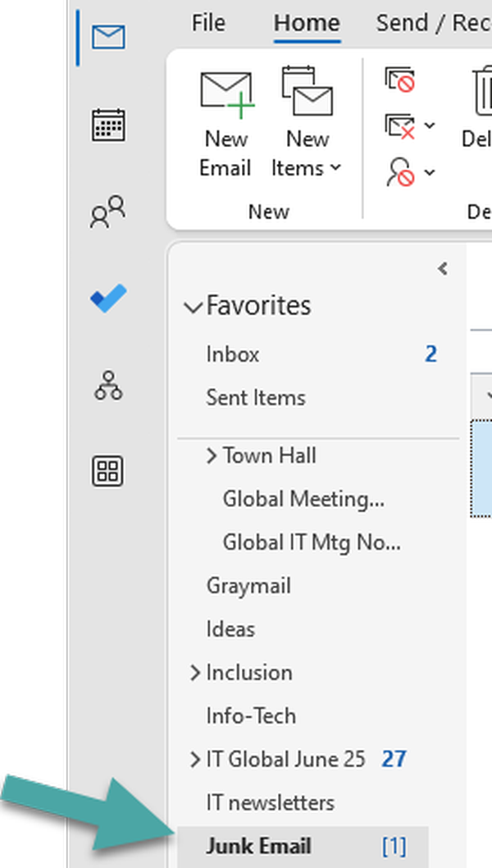The image size is (492, 868).
Task: Select the Sent Items folder
Action: [256, 398]
